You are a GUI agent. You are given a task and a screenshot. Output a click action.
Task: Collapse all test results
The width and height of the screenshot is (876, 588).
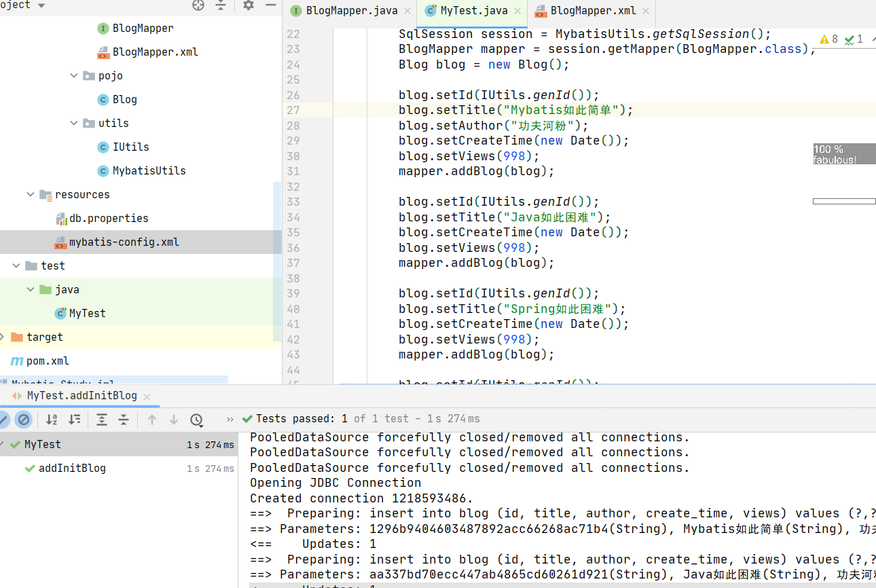coord(124,420)
